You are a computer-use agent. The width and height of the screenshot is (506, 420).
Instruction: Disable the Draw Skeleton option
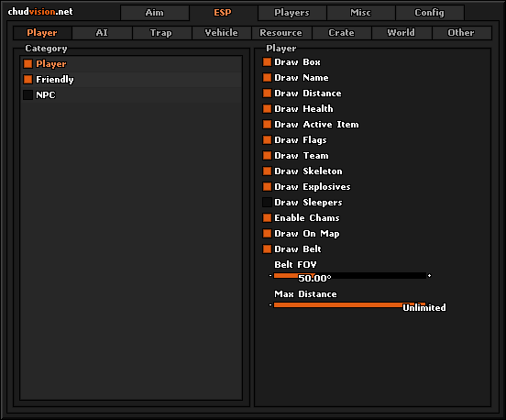267,171
